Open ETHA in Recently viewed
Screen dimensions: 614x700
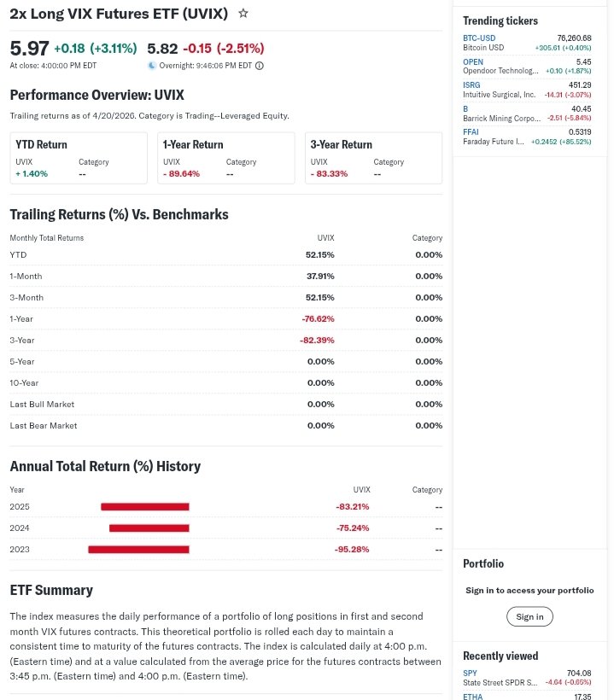click(472, 697)
